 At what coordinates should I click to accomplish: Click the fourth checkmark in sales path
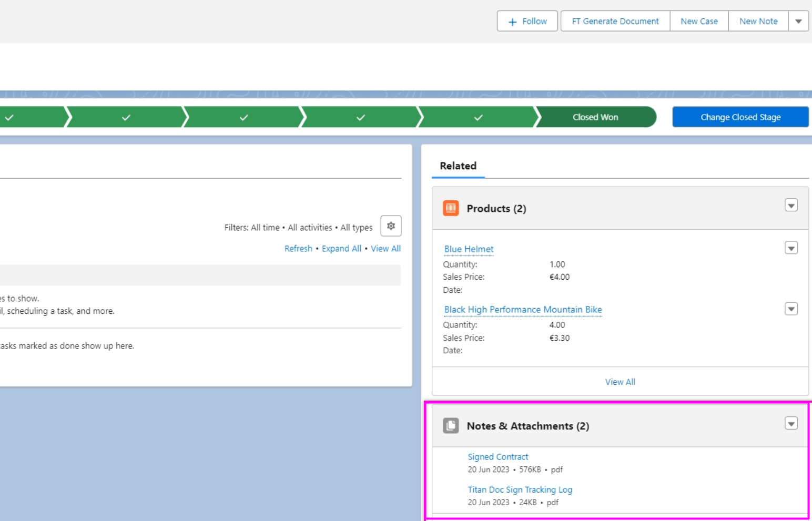[x=361, y=117]
